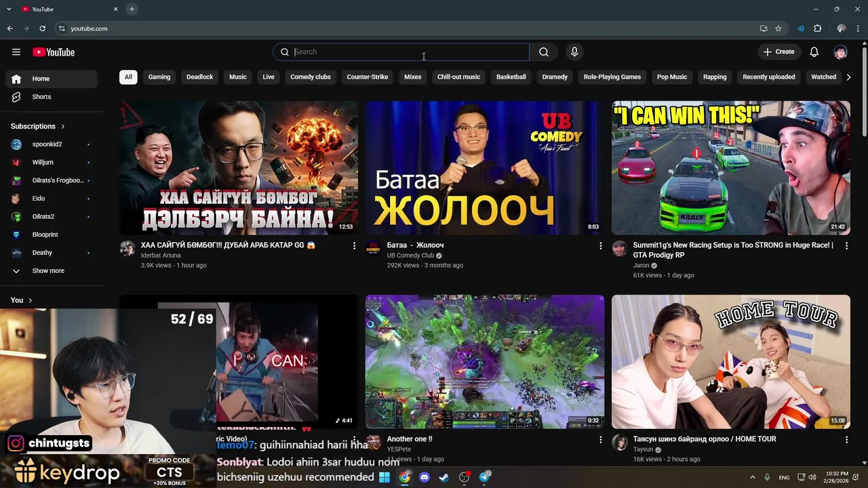Select the Pop Music chip
Image resolution: width=868 pixels, height=488 pixels.
point(672,77)
